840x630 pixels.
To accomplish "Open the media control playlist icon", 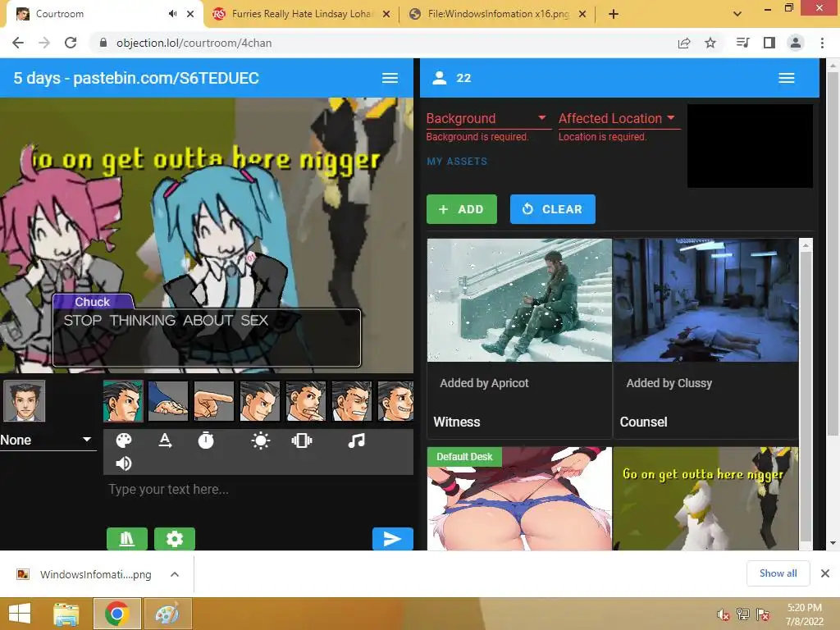I will (743, 43).
